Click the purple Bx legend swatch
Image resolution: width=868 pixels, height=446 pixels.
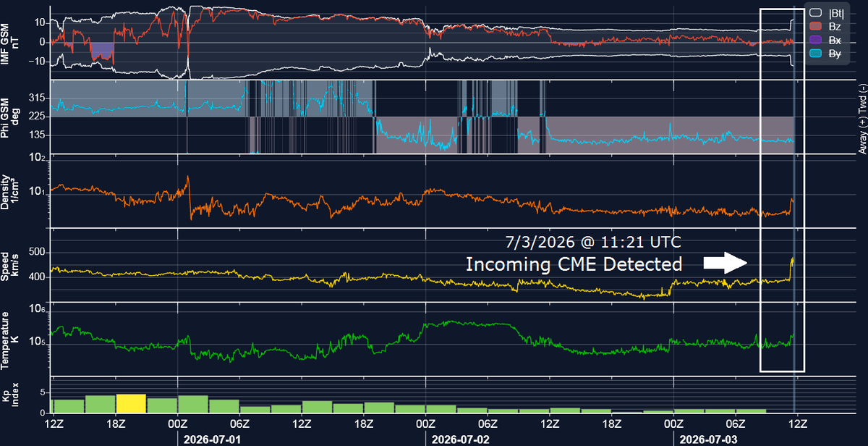pos(815,41)
